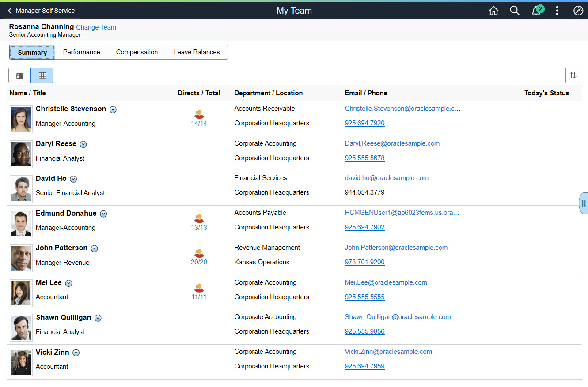The image size is (588, 387).
Task: Switch to table grid view
Action: click(x=42, y=75)
